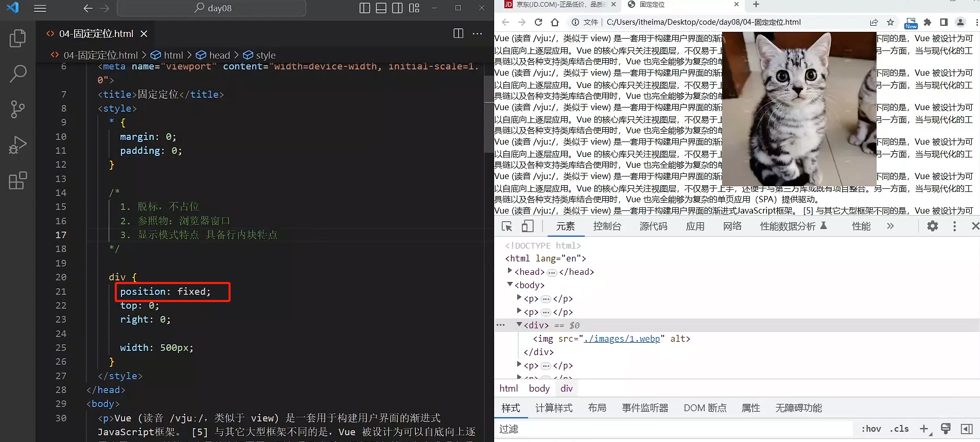Close the 固定定位 browser tab
Viewport: 980px width, 442px height.
pyautogui.click(x=737, y=5)
